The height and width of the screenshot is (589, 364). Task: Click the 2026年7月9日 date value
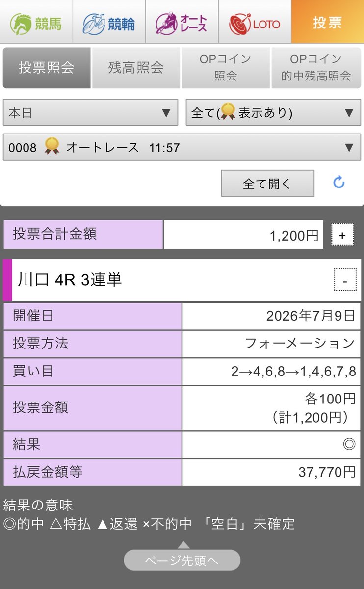[x=311, y=316]
